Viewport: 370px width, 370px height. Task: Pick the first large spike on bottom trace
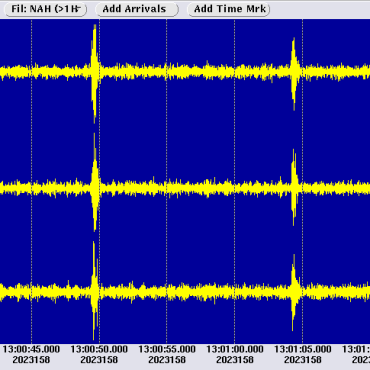(95, 291)
